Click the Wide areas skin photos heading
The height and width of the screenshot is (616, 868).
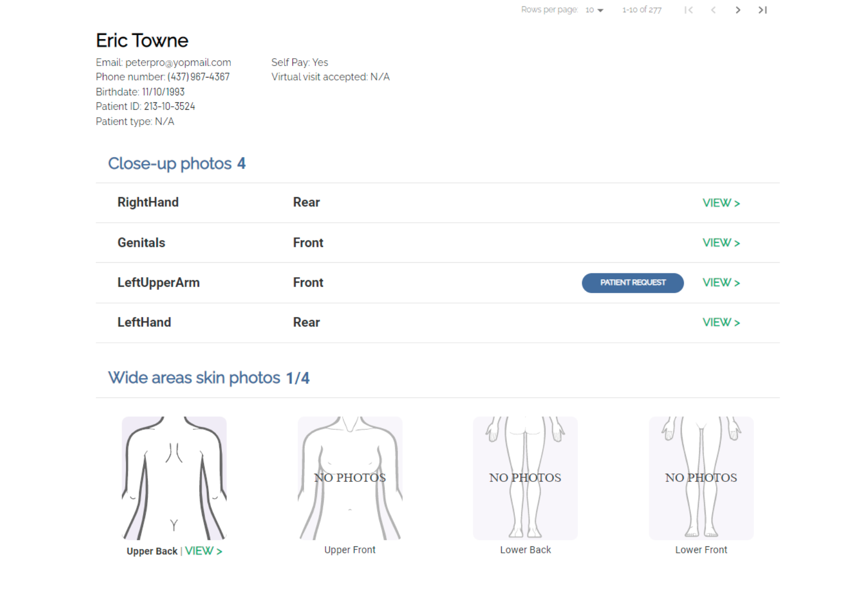tap(209, 378)
